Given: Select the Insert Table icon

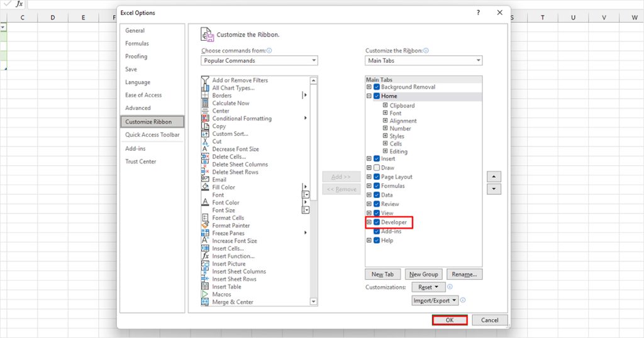Looking at the screenshot, I should (205, 286).
